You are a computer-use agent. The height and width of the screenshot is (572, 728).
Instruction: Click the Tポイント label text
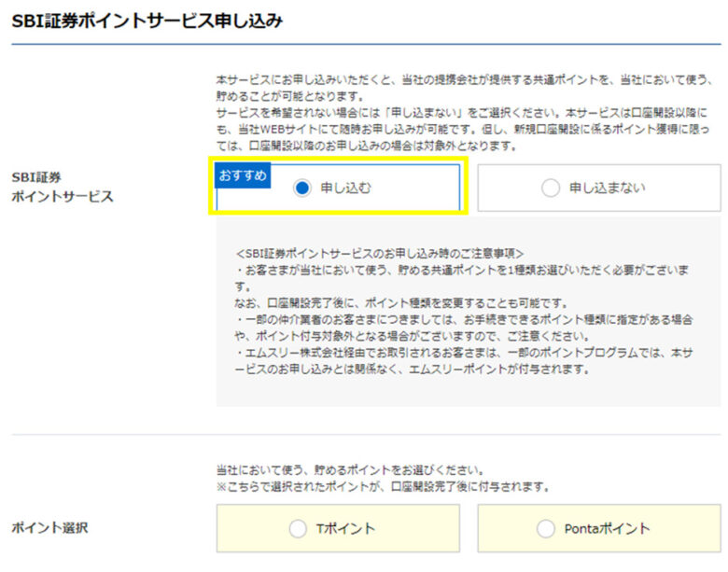[345, 528]
